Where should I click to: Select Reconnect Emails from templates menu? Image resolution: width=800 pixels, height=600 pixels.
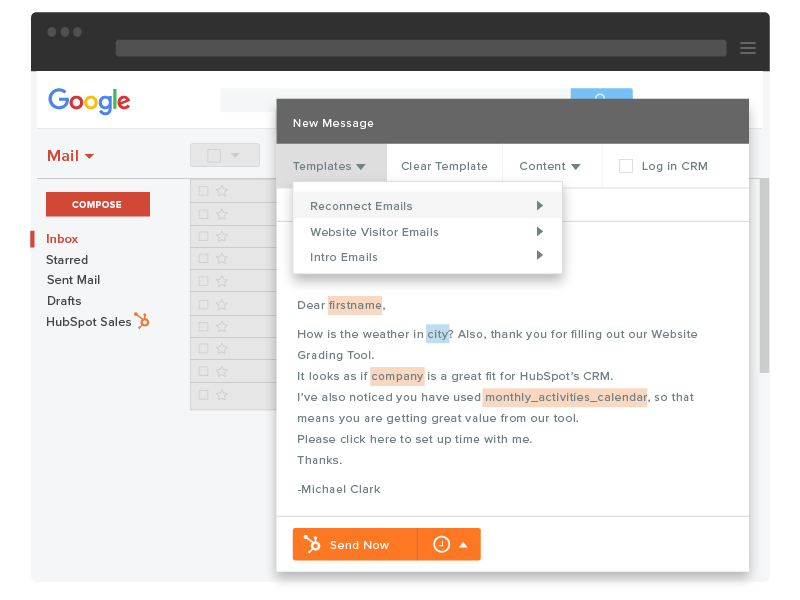point(361,206)
